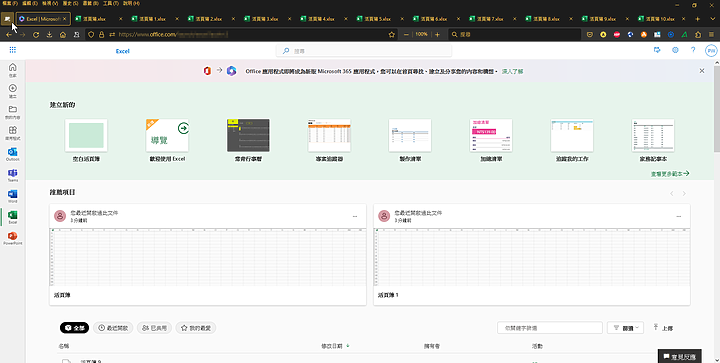Viewport: 720px width, 363px height.
Task: Open the Office app launcher grid
Action: tap(12, 50)
